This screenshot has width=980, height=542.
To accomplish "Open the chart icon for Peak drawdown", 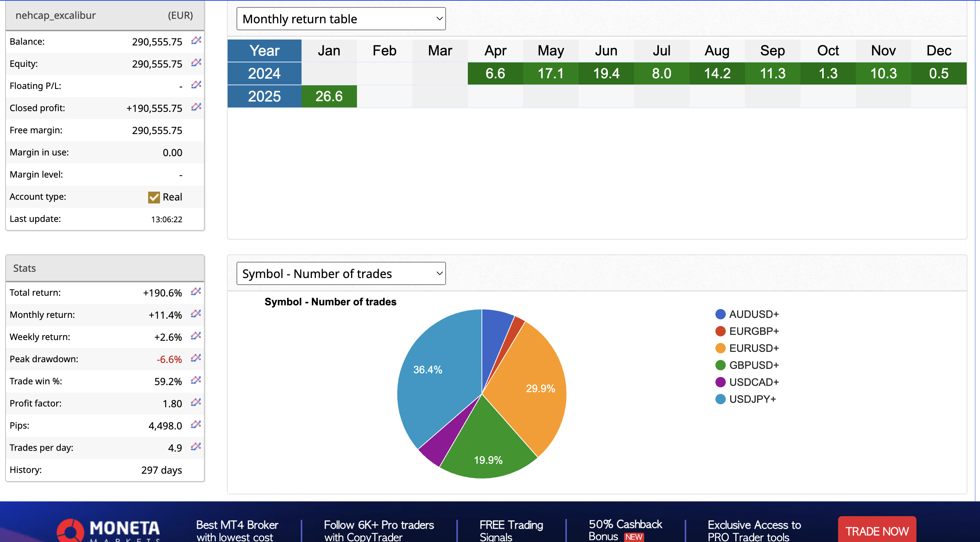I will pyautogui.click(x=195, y=358).
